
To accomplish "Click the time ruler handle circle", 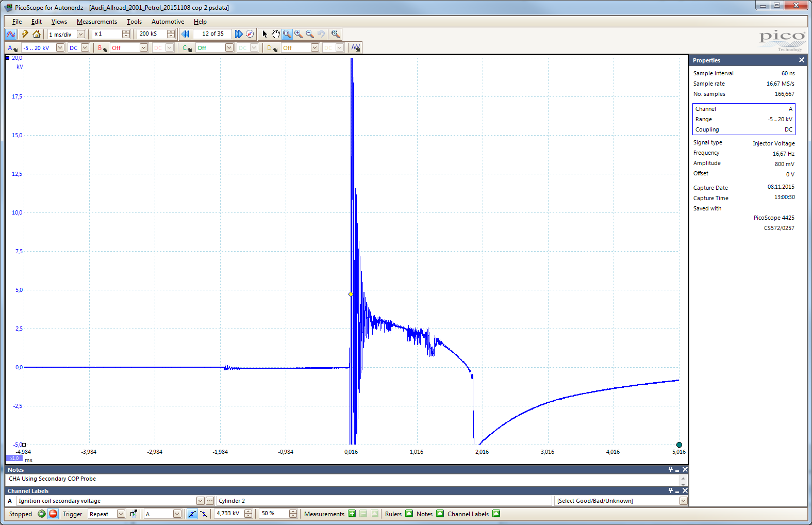I will [x=679, y=445].
